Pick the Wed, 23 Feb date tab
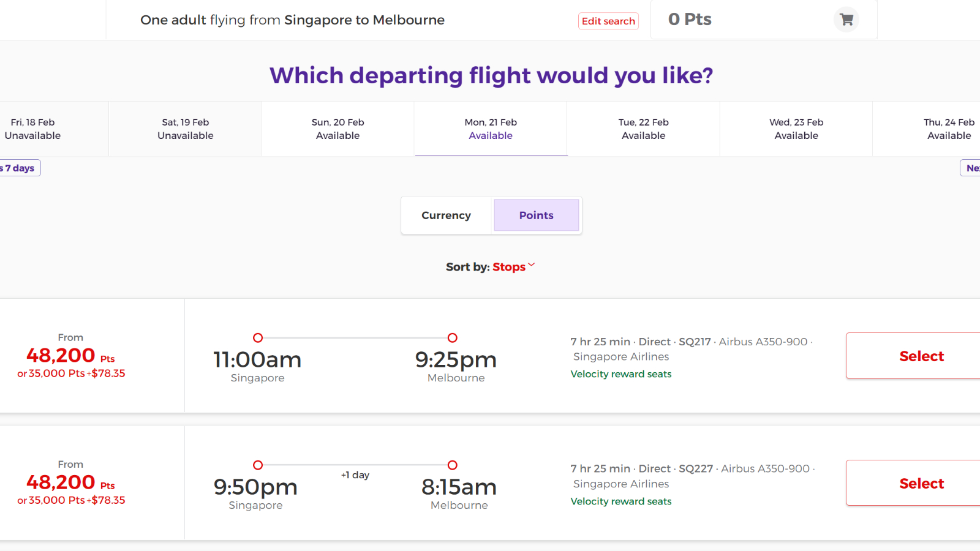This screenshot has height=551, width=980. [796, 129]
